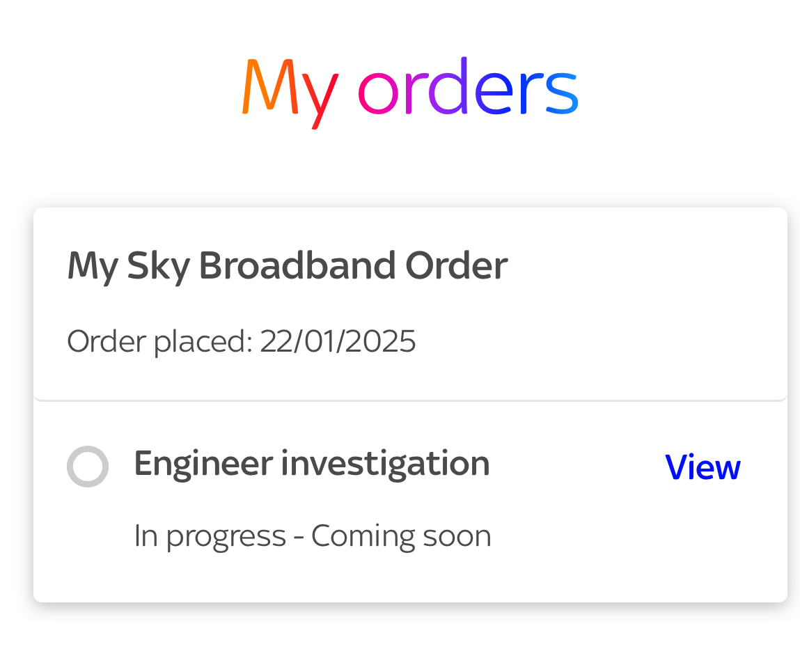Click the In progress - Coming soon status text
The image size is (800, 672).
(313, 536)
